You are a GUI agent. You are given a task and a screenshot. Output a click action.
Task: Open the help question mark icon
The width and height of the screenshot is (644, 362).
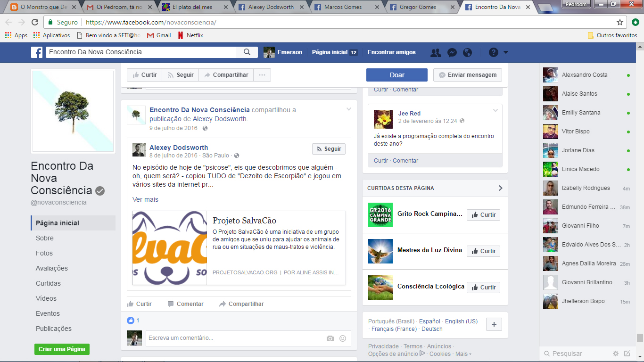[493, 53]
